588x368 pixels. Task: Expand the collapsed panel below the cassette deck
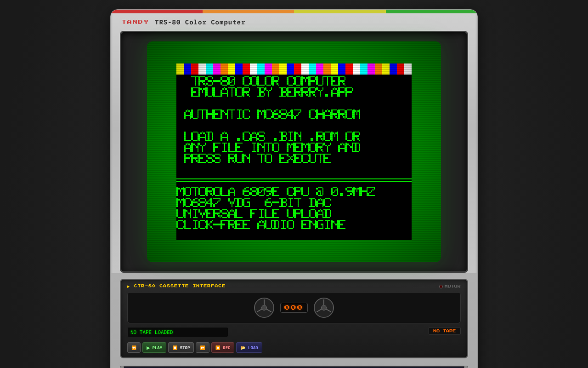coord(294,366)
